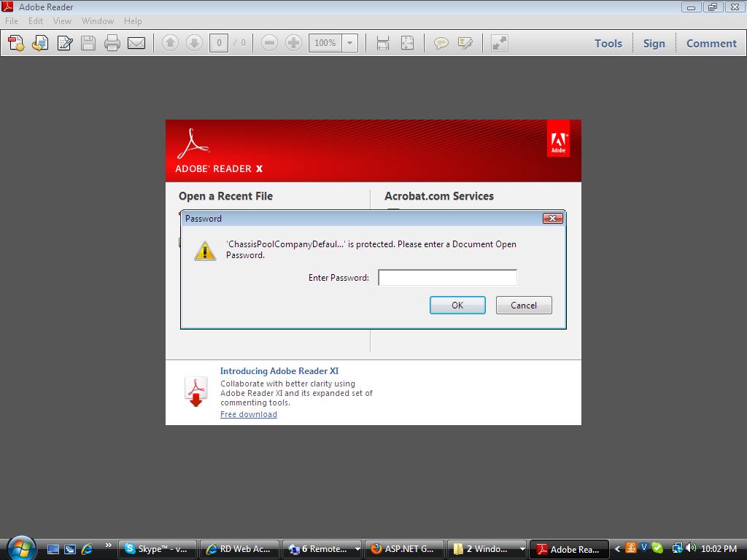
Task: Click the blue V tray icon
Action: 643,548
